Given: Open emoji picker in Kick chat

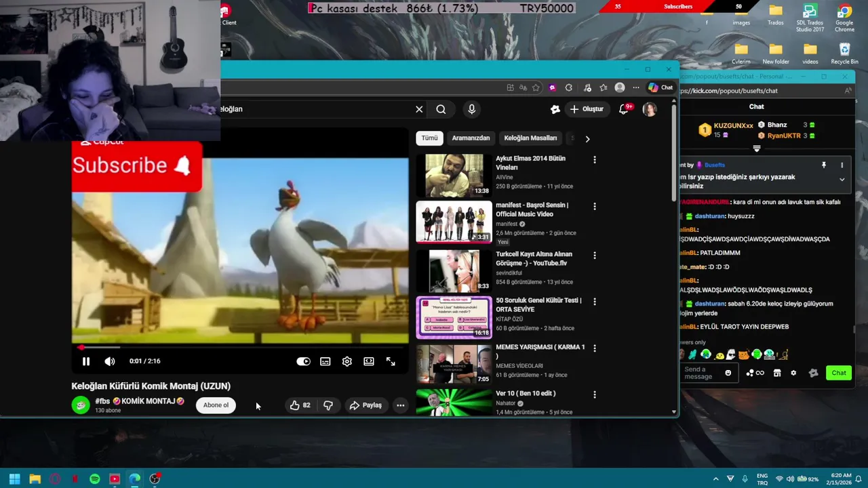Looking at the screenshot, I should pos(728,373).
